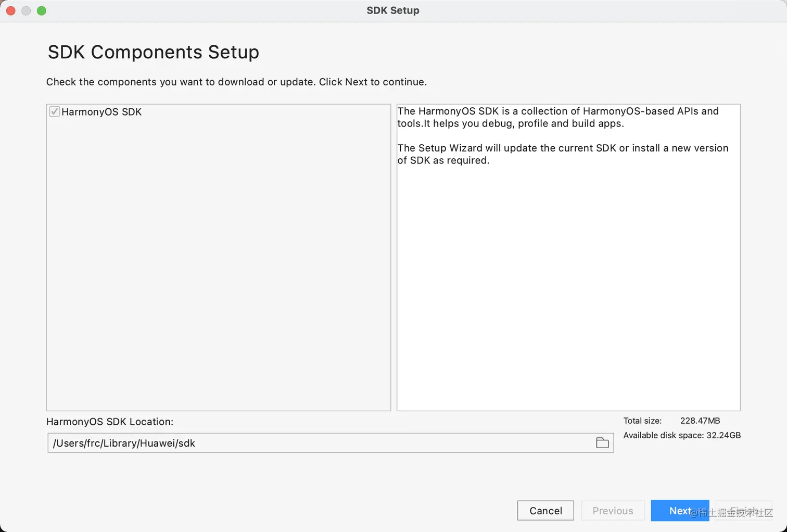Click the Cancel button
The height and width of the screenshot is (532, 787).
pyautogui.click(x=545, y=511)
